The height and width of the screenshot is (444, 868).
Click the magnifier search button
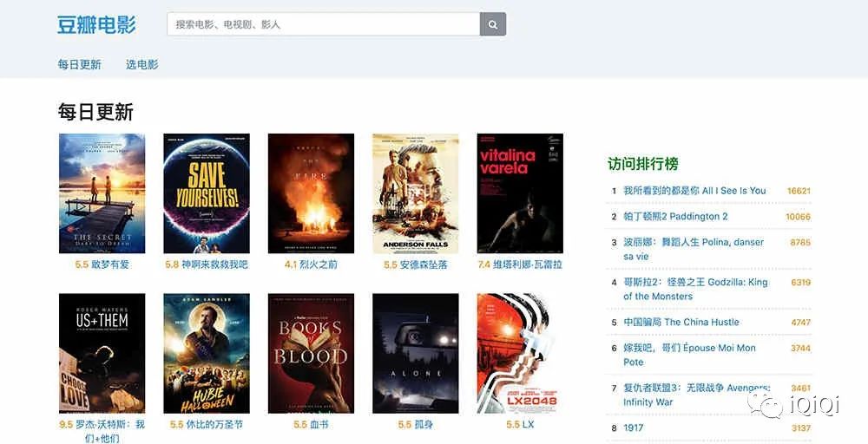pos(493,24)
